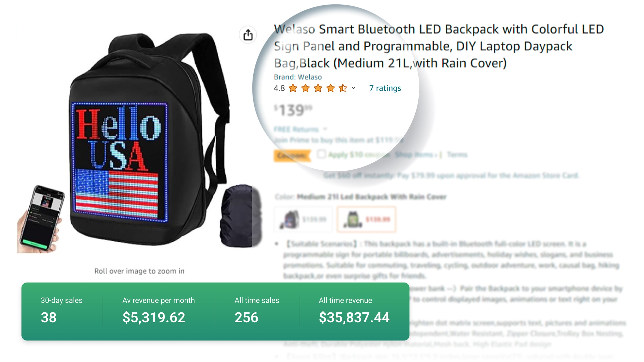The height and width of the screenshot is (362, 644).
Task: Expand the star rating breakdown chevron
Action: coord(353,88)
